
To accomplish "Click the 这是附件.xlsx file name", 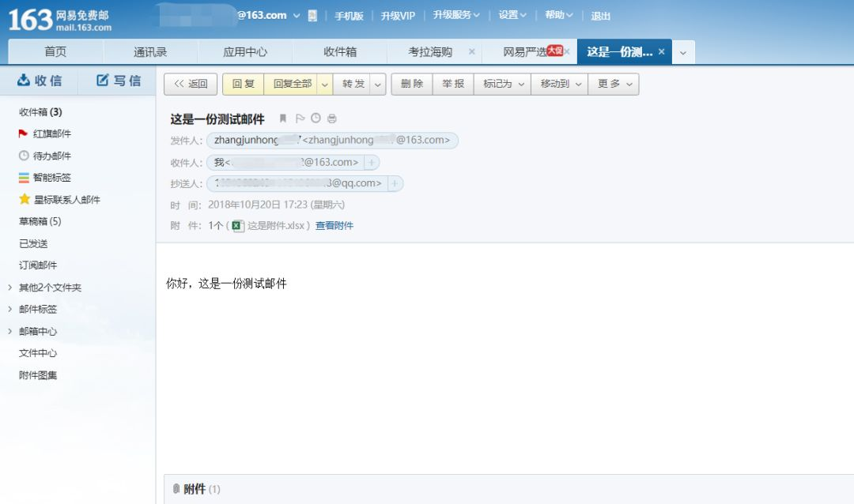I will pyautogui.click(x=276, y=226).
